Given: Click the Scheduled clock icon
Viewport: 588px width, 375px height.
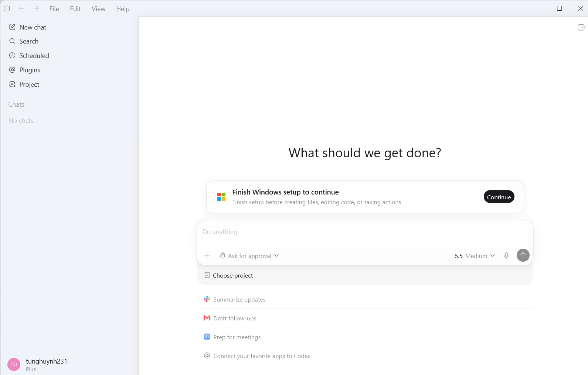Looking at the screenshot, I should (12, 55).
